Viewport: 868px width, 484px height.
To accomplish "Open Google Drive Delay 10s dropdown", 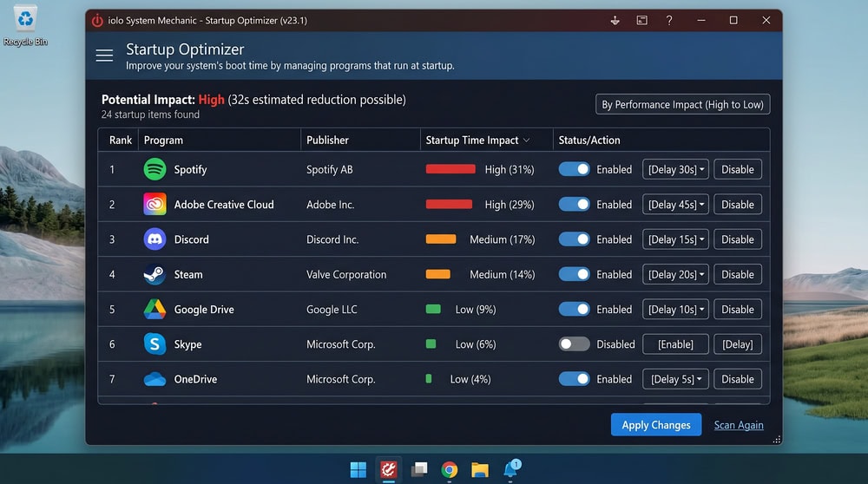I will [675, 309].
